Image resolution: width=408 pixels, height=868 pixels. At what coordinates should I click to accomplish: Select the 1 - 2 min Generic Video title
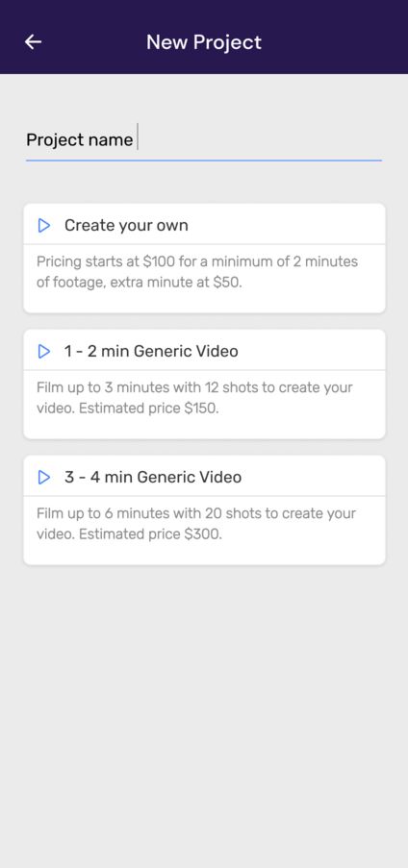point(151,351)
